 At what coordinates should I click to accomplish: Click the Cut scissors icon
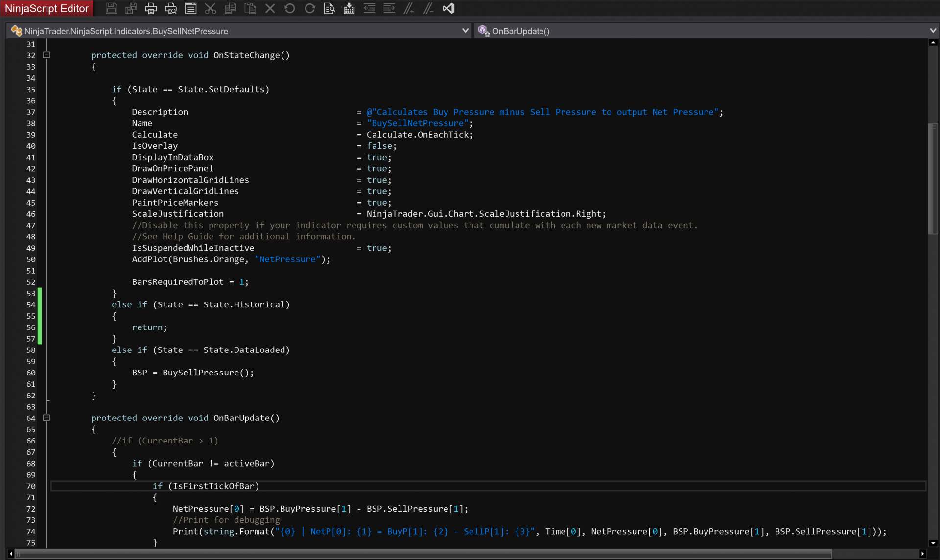(x=211, y=8)
